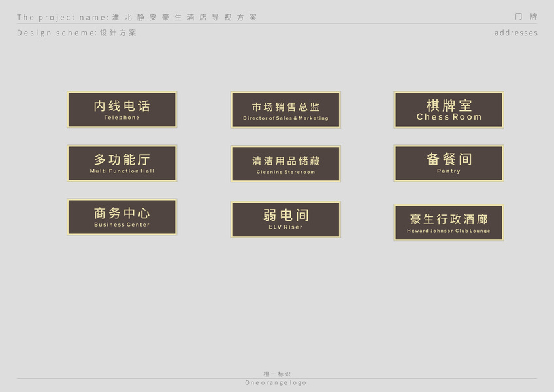
Task: Click the 清洁用品储藏 Cleaning Storeroom plate
Action: 285,163
